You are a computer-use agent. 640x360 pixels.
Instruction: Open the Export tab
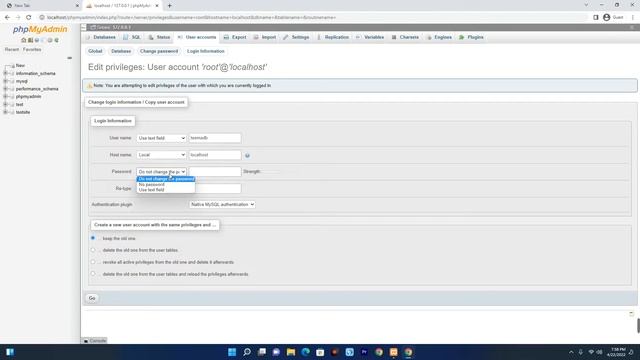pos(235,37)
